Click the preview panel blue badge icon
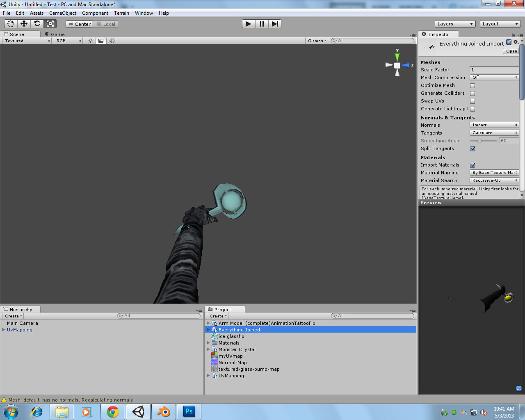The width and height of the screenshot is (525, 420). tap(518, 388)
